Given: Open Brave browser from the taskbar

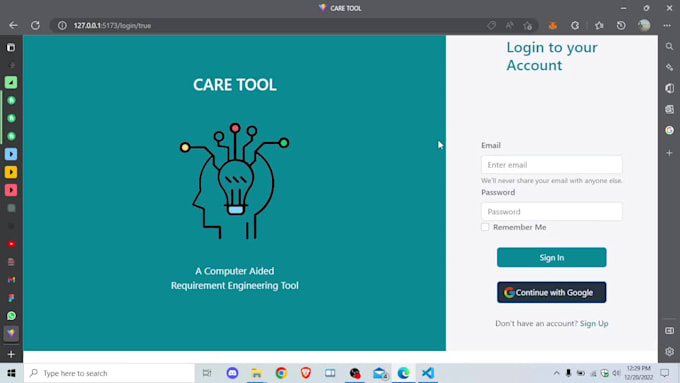Looking at the screenshot, I should pos(306,373).
